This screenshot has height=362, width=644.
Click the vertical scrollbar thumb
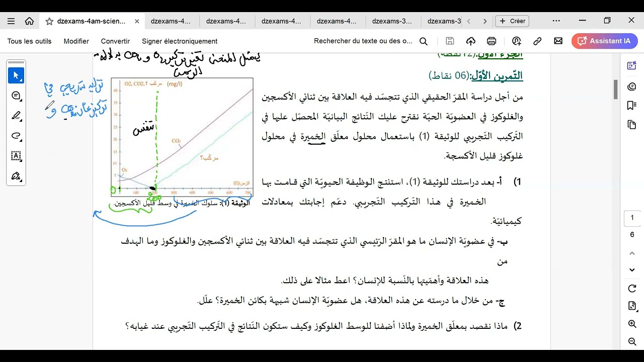(x=615, y=89)
